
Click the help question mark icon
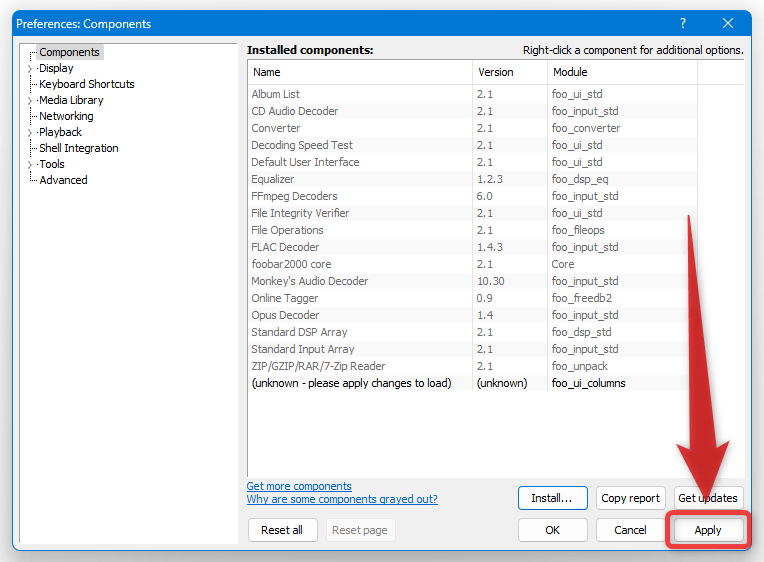tap(683, 23)
